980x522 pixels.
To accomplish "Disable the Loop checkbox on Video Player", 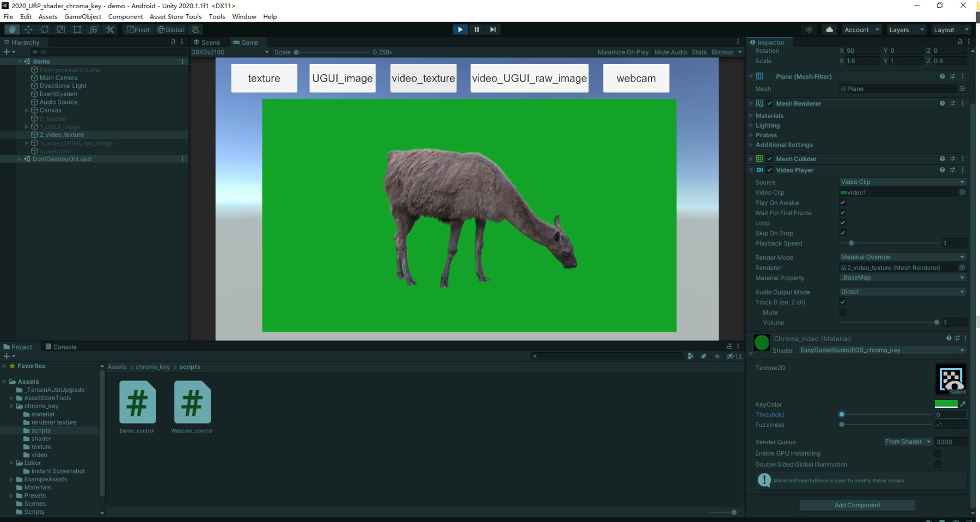I will 843,223.
